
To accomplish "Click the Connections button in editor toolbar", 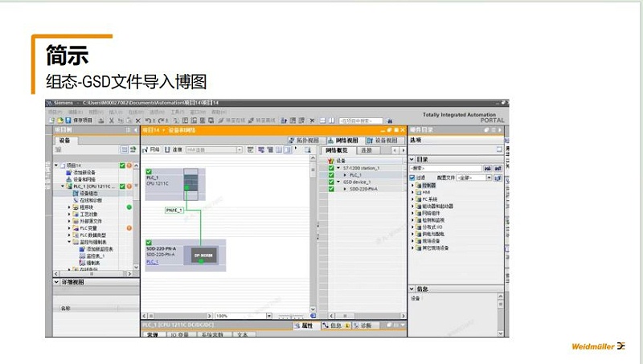I will pos(174,149).
